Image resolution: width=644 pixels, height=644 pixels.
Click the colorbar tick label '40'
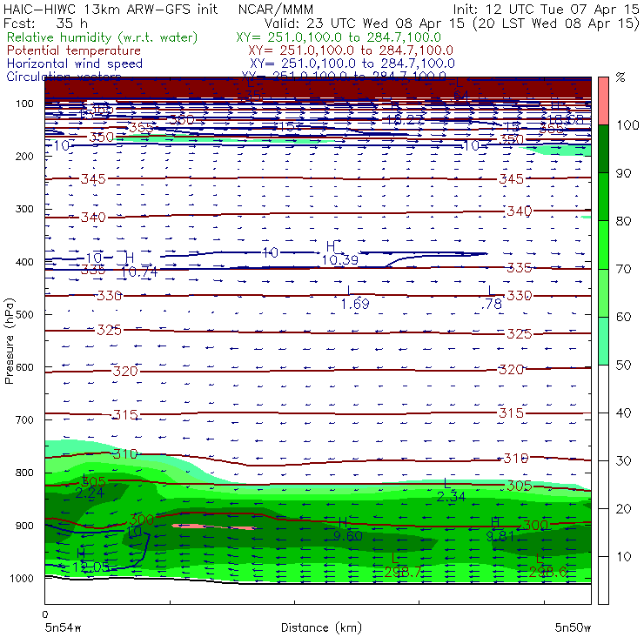tap(623, 413)
